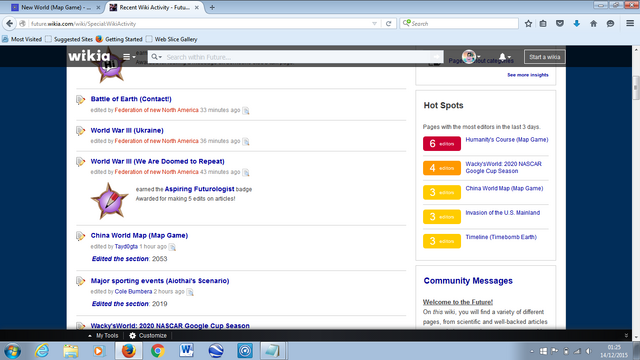Open the notifications bell dropdown
This screenshot has width=640, height=360.
504,57
